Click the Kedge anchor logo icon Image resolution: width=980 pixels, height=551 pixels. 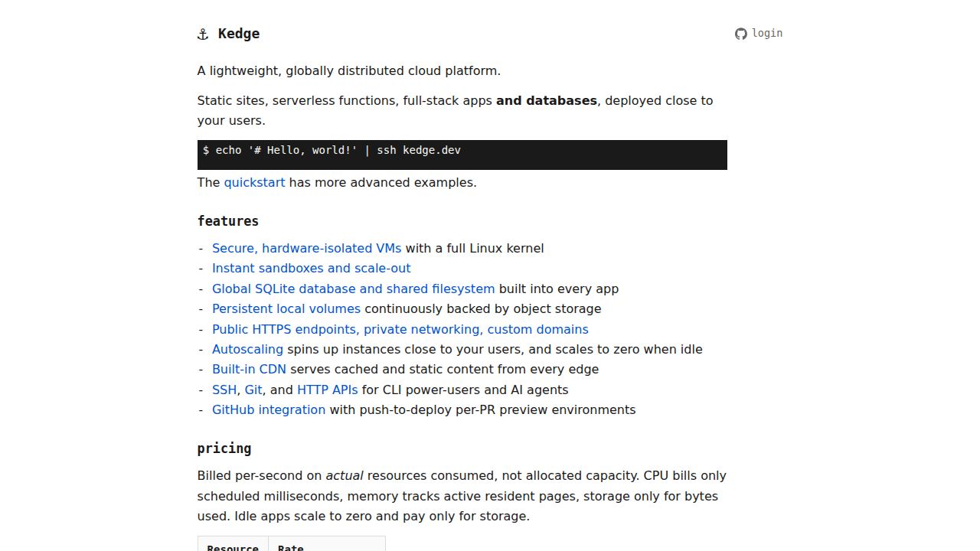coord(203,34)
